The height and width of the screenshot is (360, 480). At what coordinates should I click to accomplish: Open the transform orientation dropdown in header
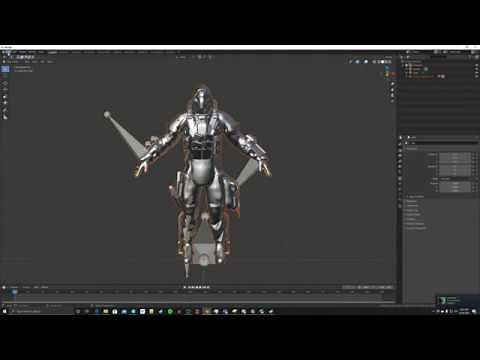pyautogui.click(x=181, y=57)
